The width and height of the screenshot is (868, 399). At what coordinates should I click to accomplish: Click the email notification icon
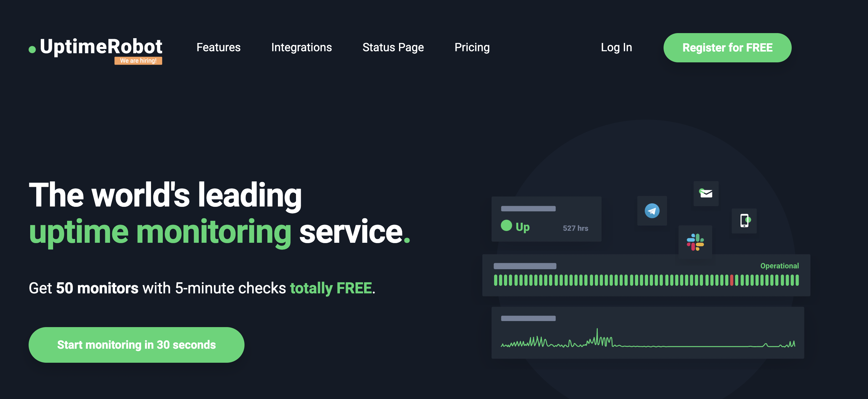(x=706, y=193)
